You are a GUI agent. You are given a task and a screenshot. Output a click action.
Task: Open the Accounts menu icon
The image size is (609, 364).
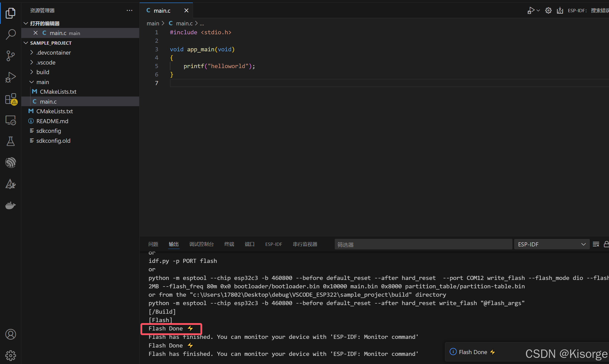click(x=10, y=334)
